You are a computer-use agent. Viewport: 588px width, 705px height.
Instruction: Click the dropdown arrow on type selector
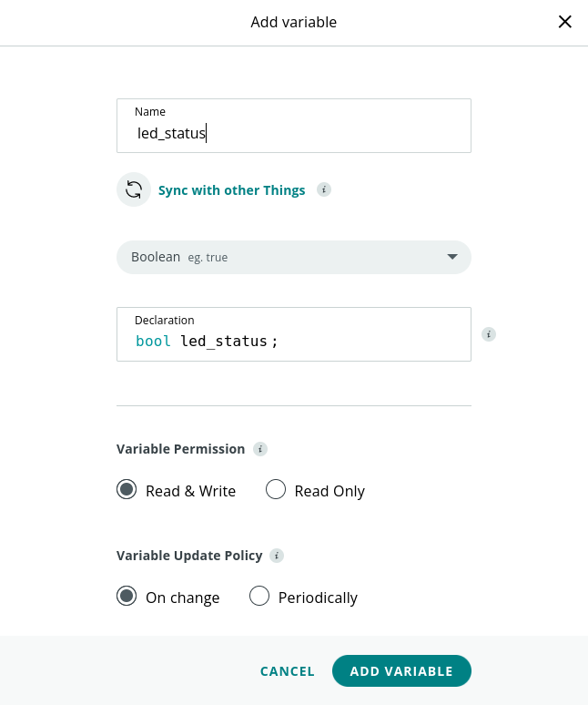(452, 257)
